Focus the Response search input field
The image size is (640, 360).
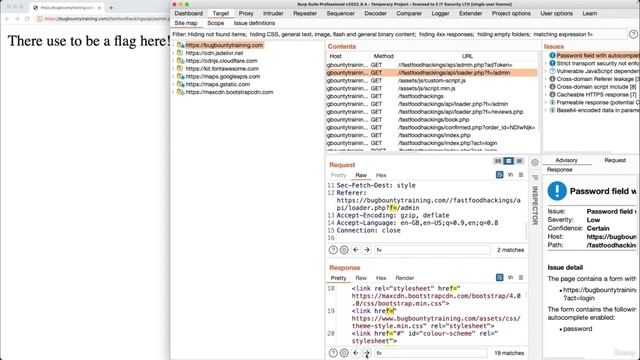pos(431,353)
